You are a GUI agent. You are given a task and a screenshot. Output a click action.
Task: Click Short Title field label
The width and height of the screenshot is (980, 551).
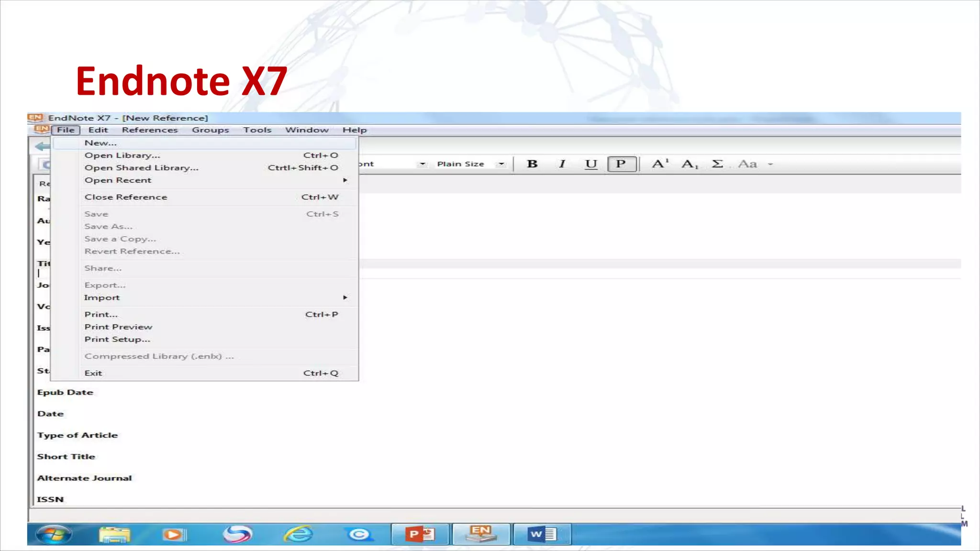[66, 457]
